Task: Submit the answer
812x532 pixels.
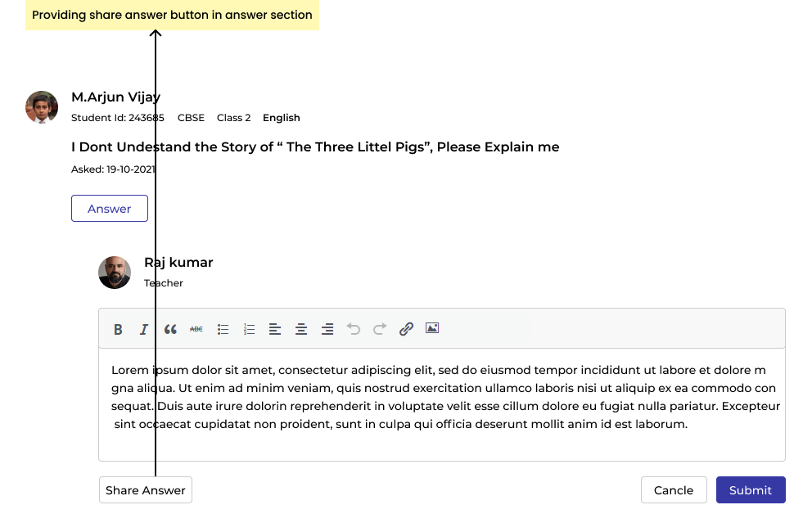Action: [x=751, y=490]
